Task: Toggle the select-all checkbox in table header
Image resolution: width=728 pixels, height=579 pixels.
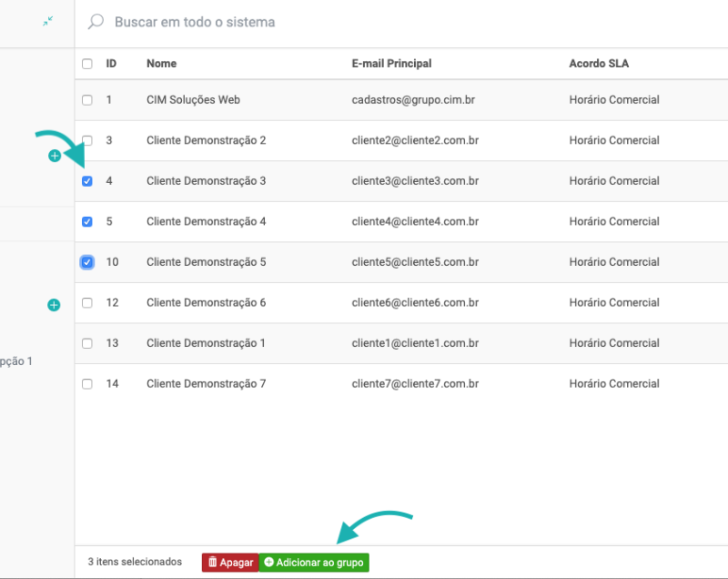Action: tap(87, 64)
